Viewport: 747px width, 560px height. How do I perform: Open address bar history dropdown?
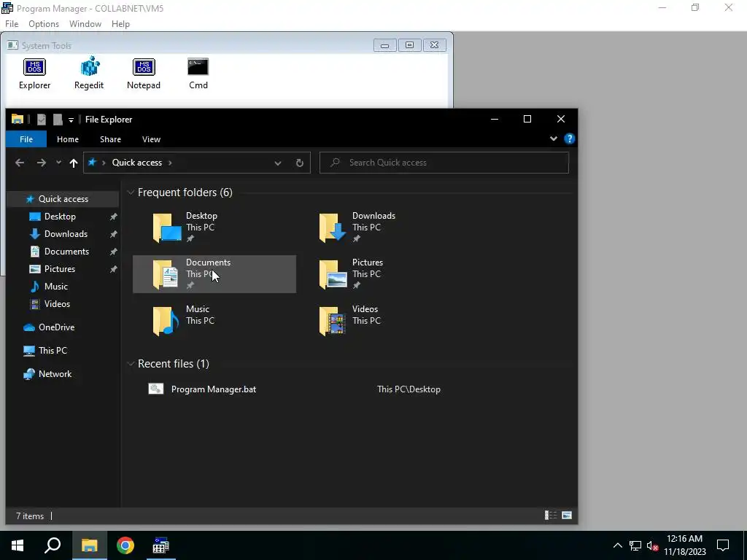[278, 163]
